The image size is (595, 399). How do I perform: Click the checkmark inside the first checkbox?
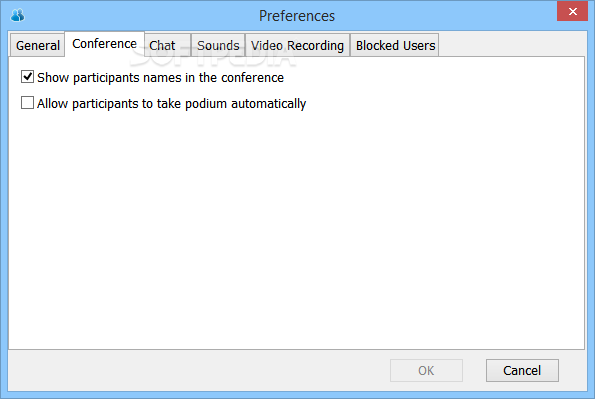tap(28, 77)
